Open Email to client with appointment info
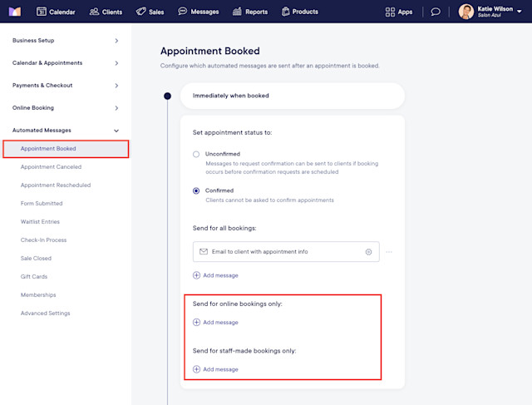532x405 pixels. tap(286, 252)
